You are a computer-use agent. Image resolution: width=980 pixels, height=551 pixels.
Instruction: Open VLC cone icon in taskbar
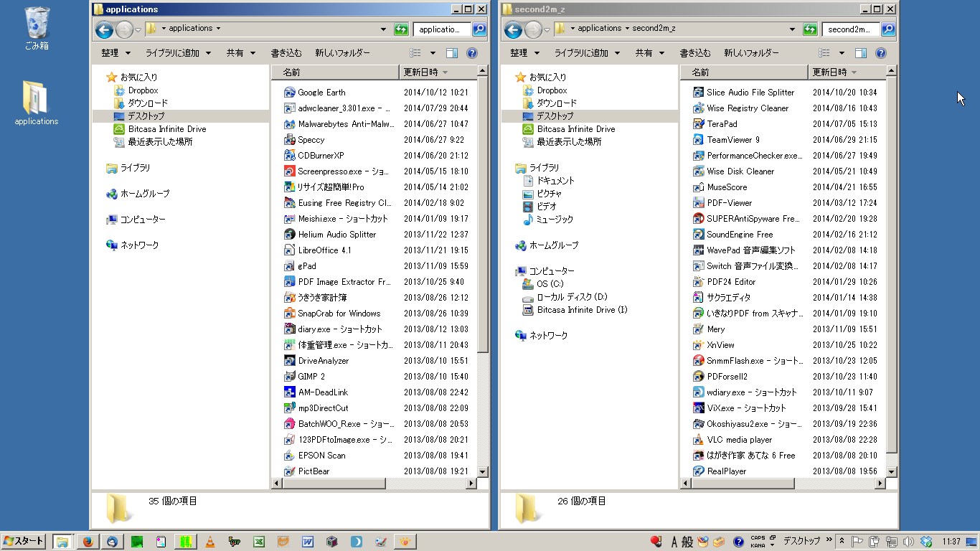click(209, 542)
